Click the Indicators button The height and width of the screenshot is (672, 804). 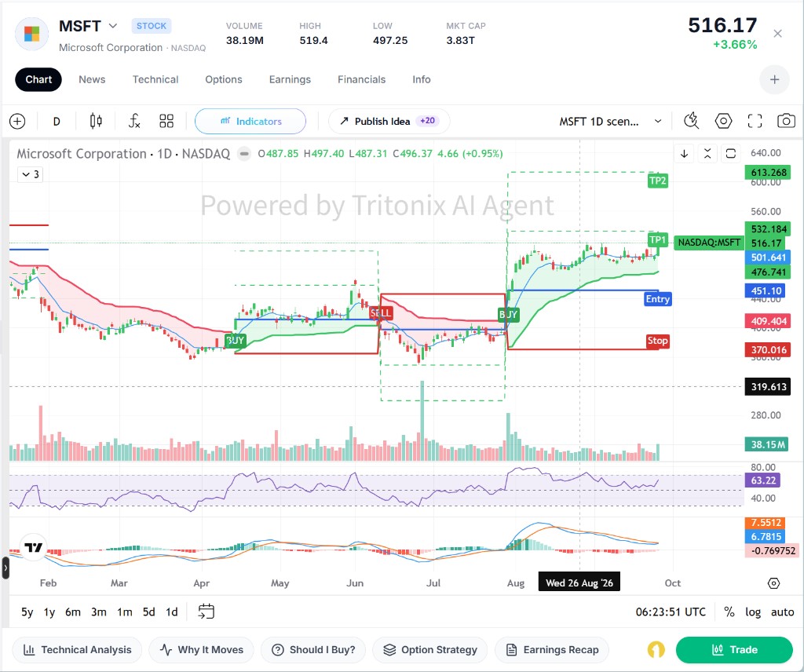point(250,122)
